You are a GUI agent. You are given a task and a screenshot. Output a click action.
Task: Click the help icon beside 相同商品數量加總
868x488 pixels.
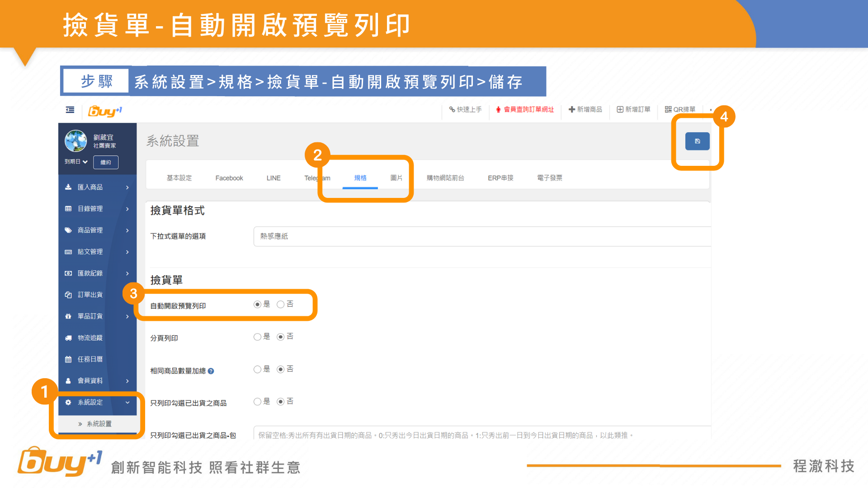211,371
